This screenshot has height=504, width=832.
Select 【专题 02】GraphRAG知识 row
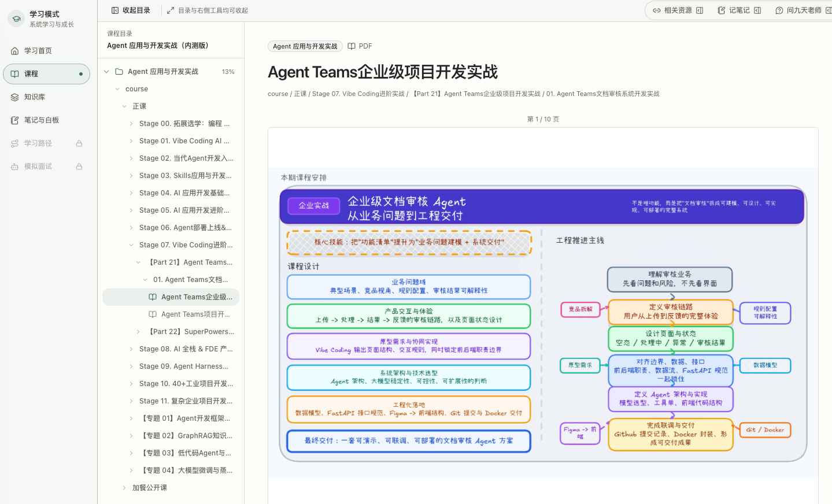point(171,436)
